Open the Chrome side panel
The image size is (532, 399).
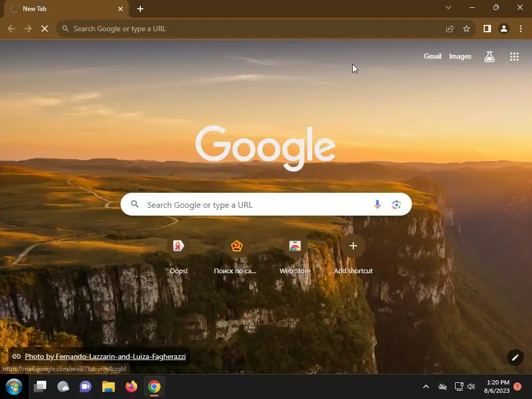tap(487, 29)
